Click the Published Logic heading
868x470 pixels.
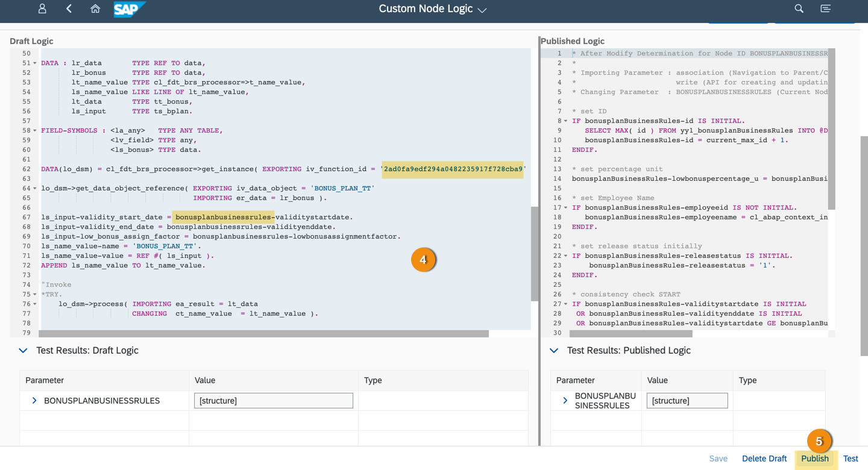coord(573,41)
